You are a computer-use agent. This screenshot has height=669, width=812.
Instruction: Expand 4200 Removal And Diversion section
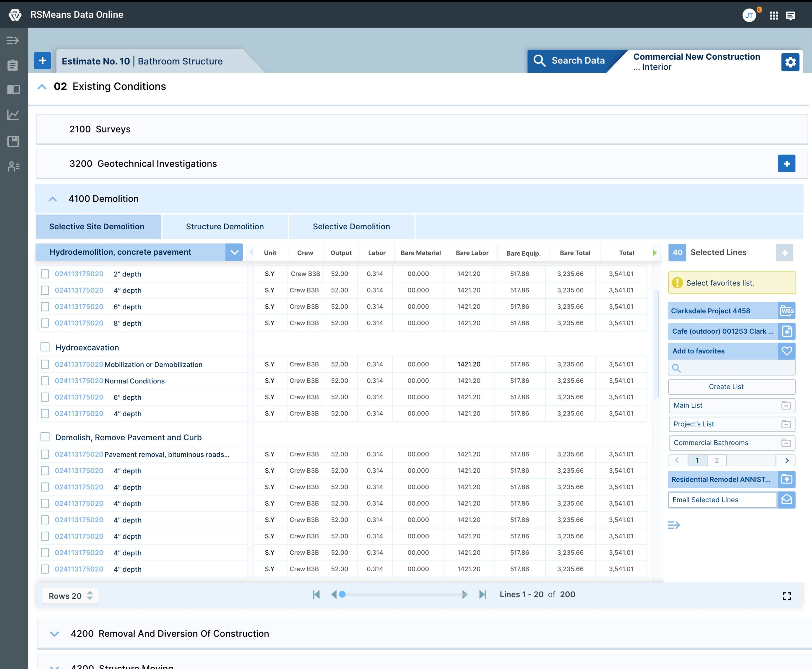coord(54,634)
